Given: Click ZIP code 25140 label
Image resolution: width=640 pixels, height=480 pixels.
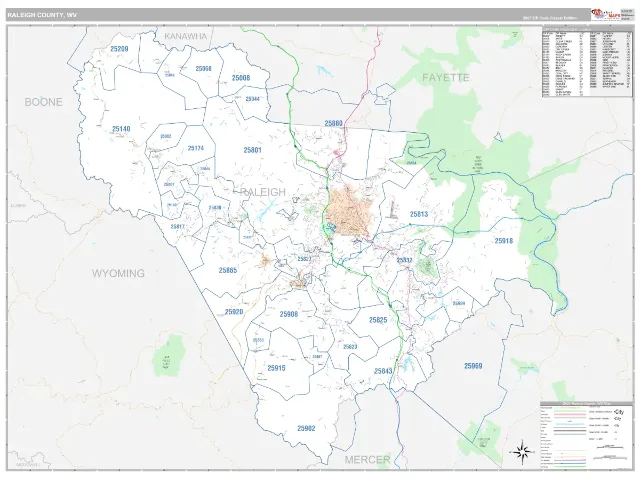Looking at the screenshot, I should [121, 129].
